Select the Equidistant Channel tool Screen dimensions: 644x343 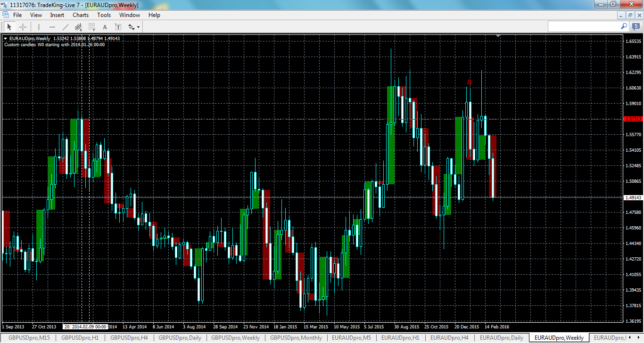[x=78, y=27]
